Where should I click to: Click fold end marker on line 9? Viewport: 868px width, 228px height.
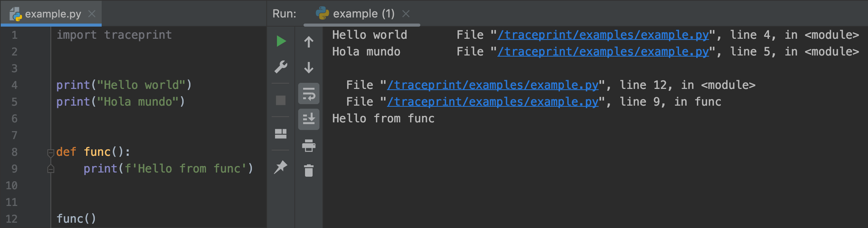pos(51,169)
